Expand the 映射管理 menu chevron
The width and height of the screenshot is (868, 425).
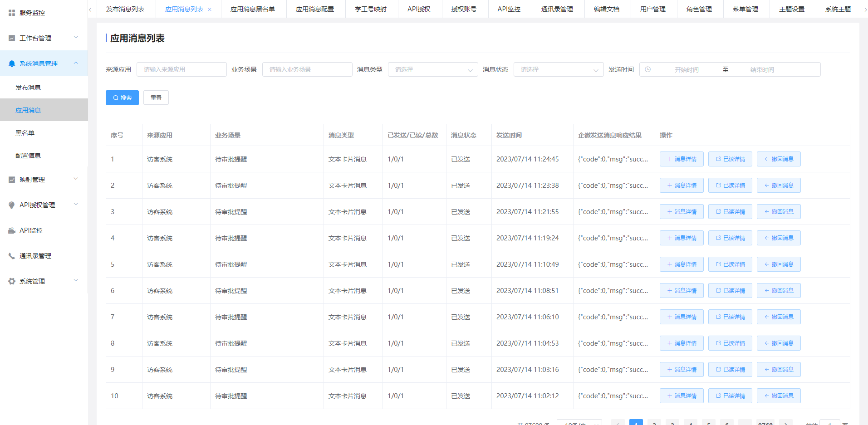(x=76, y=179)
